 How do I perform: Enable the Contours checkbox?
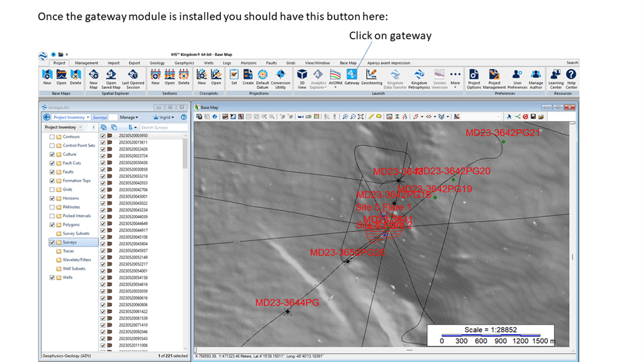pos(52,137)
